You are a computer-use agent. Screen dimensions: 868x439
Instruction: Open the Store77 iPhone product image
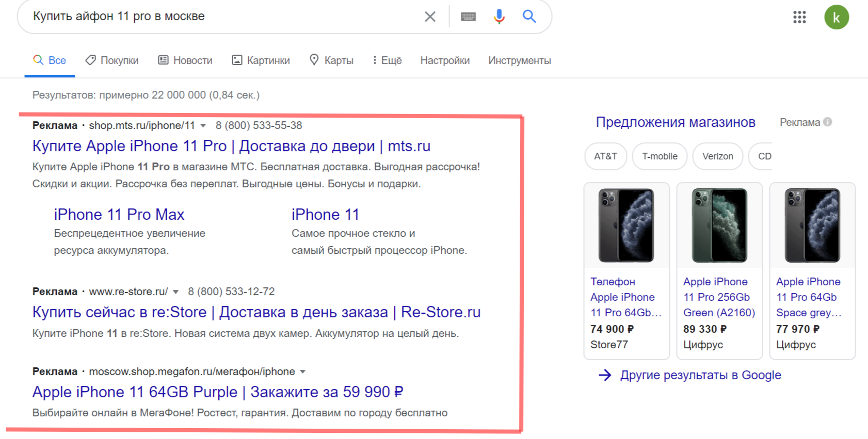tap(626, 225)
